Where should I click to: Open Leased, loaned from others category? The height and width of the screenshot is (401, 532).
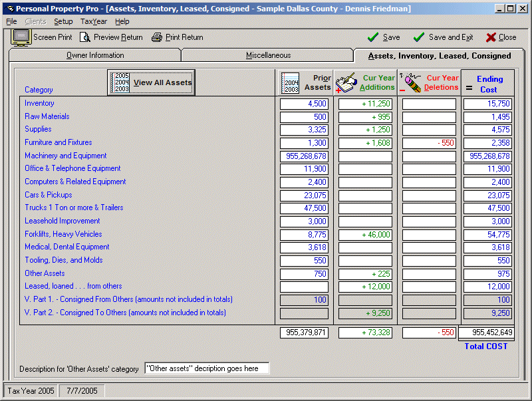pyautogui.click(x=73, y=287)
